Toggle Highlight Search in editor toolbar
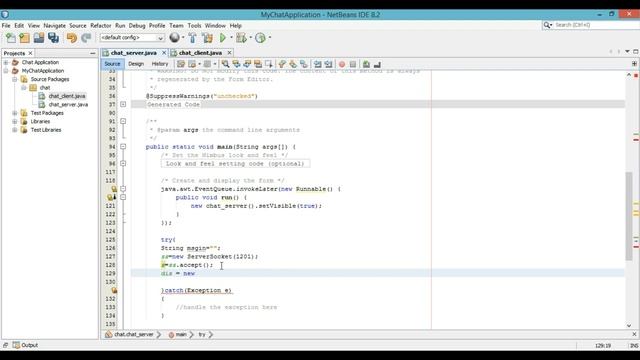 click(258, 64)
